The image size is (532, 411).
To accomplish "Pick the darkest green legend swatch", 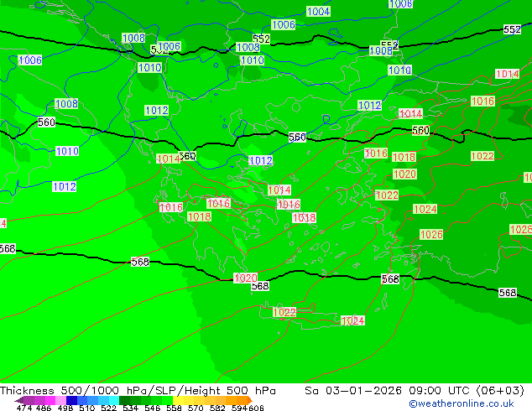I will pos(124,400).
